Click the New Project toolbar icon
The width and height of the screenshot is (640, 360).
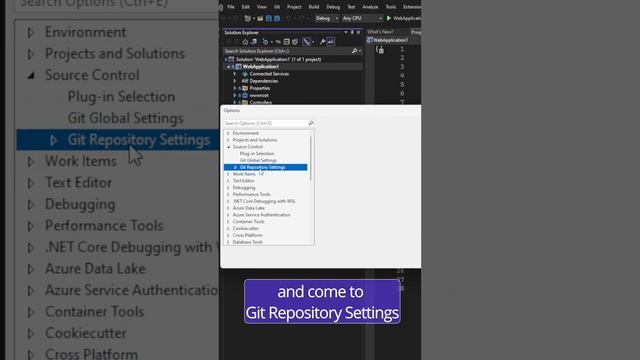point(248,18)
